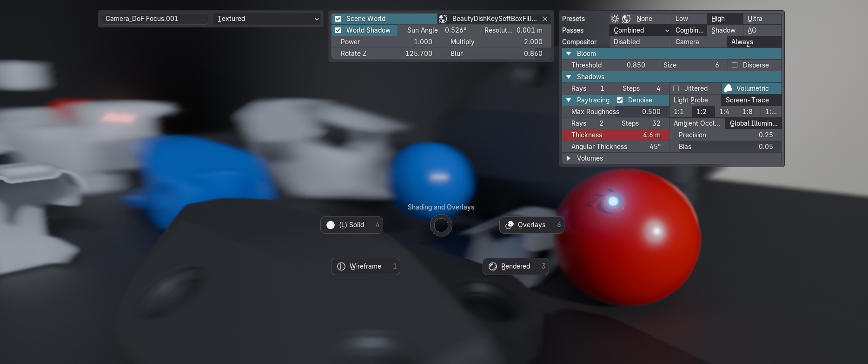
Task: Select the High preset
Action: (x=725, y=19)
